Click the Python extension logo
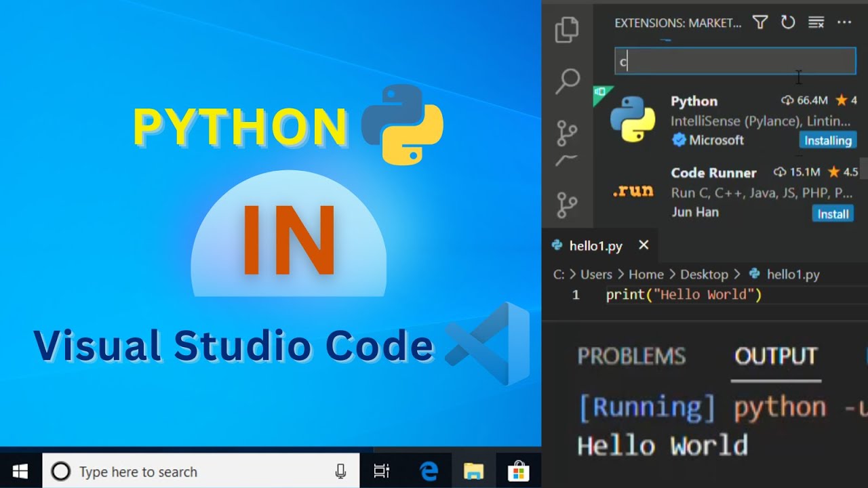The height and width of the screenshot is (488, 868). (633, 119)
